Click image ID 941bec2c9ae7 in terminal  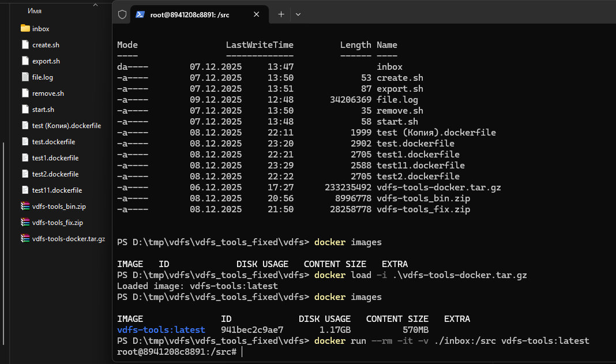click(252, 330)
